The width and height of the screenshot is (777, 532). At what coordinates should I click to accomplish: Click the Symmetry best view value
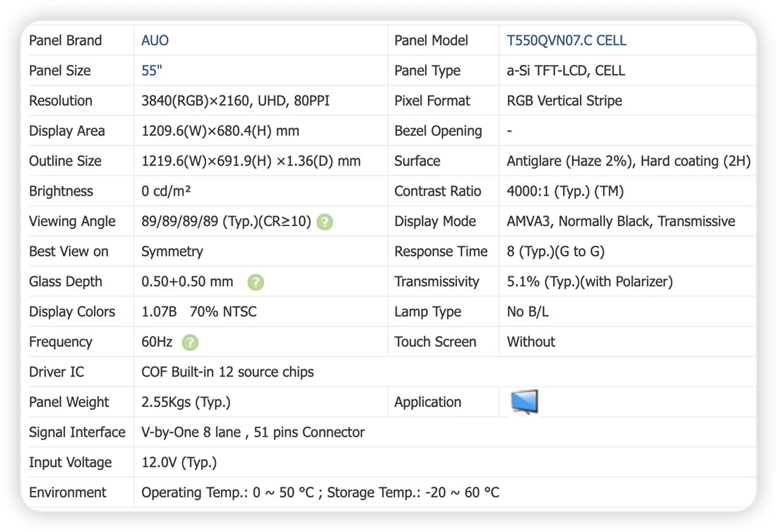point(172,252)
